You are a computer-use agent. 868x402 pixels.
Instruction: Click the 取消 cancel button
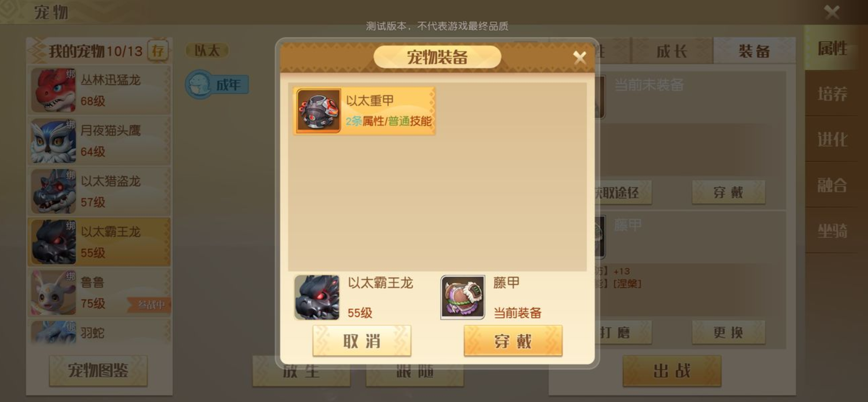[x=362, y=341]
